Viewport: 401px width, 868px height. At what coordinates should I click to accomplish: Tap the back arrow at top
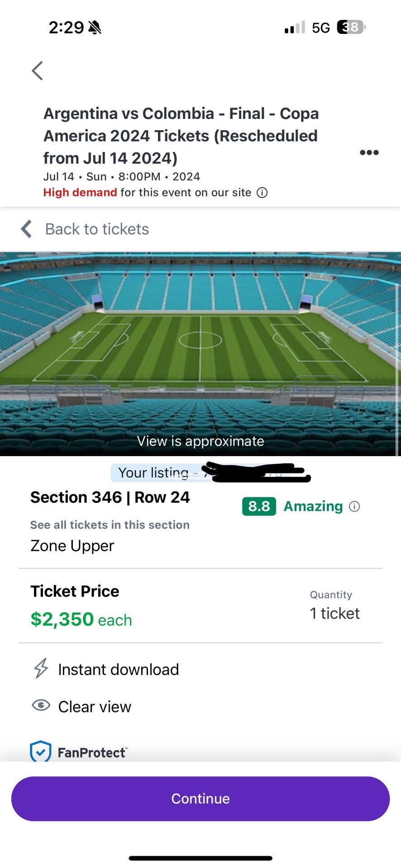[38, 71]
